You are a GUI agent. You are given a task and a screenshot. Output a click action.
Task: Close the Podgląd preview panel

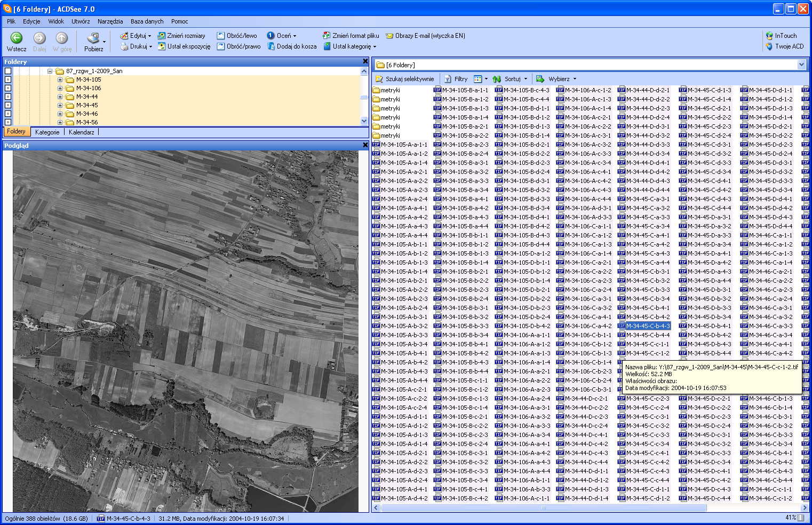[x=365, y=145]
